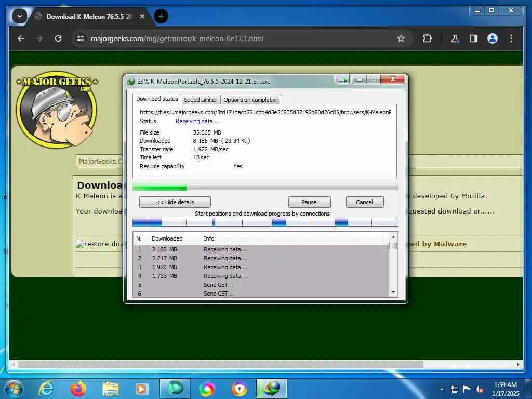Open a new browser tab
The height and width of the screenshot is (399, 532).
pos(161,16)
